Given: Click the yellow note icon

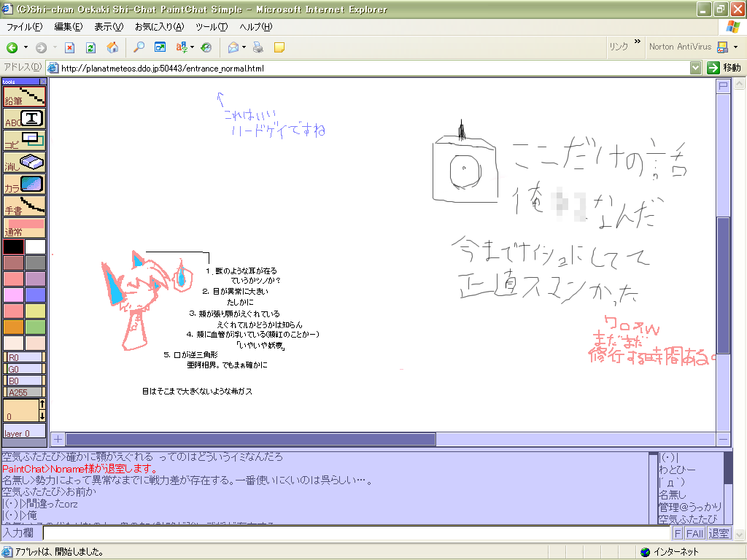Looking at the screenshot, I should 279,47.
